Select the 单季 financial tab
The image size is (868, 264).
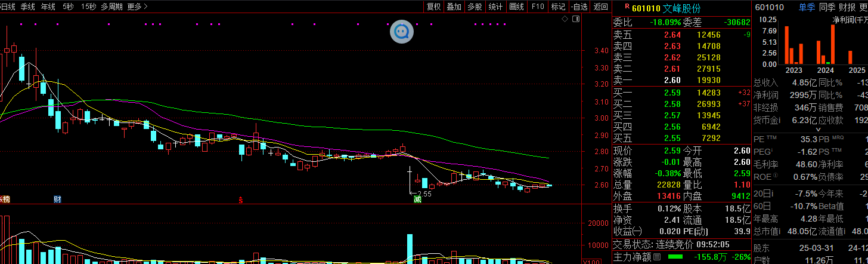[x=807, y=7]
